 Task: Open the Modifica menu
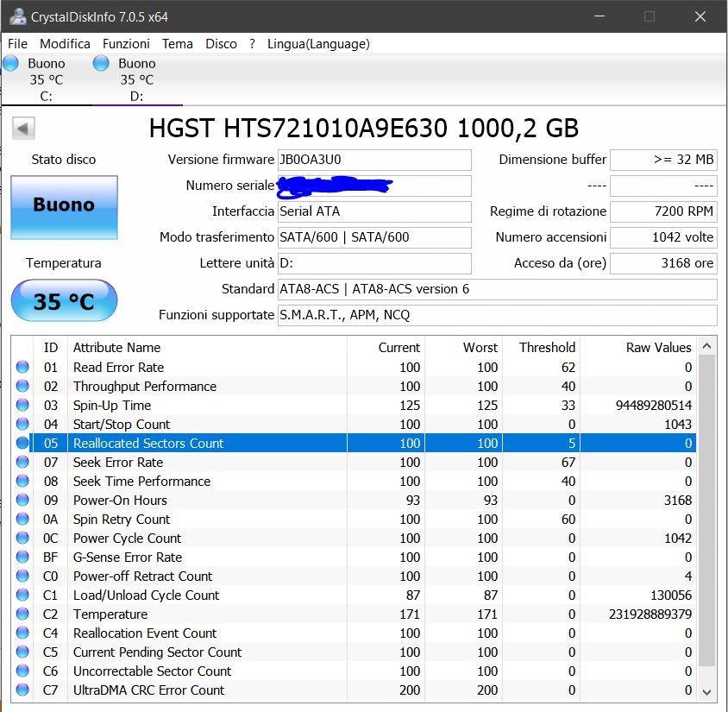pos(65,44)
